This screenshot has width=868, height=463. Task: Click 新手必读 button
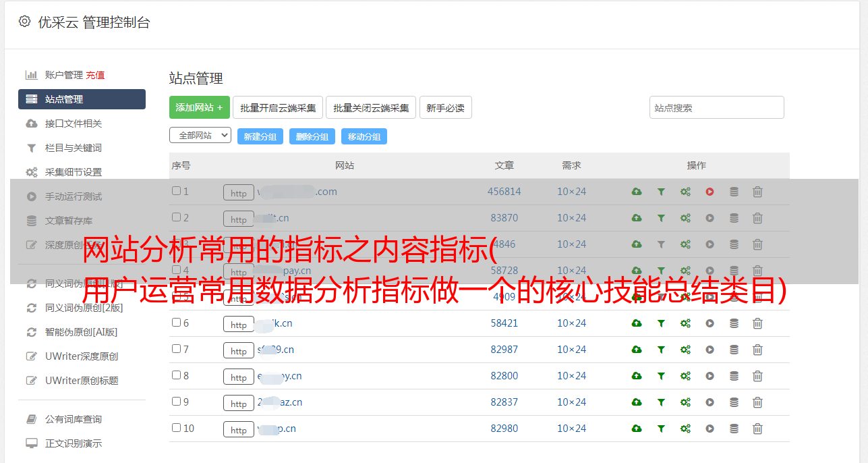(x=445, y=107)
